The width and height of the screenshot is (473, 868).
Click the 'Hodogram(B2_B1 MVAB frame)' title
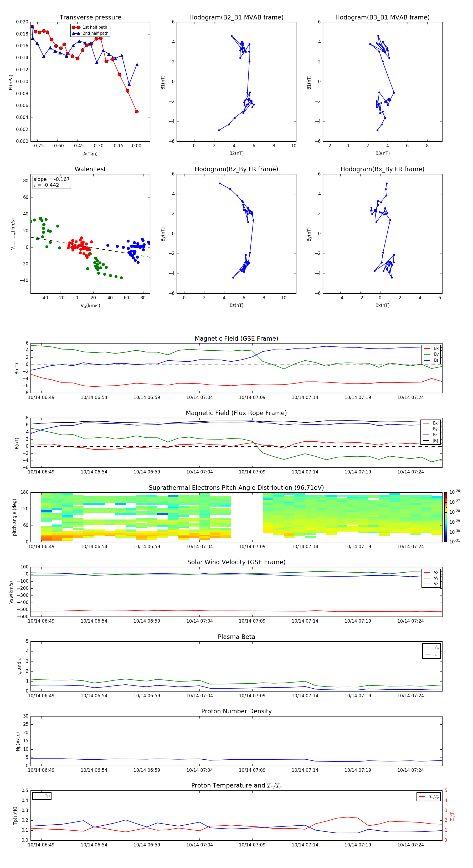coord(236,18)
